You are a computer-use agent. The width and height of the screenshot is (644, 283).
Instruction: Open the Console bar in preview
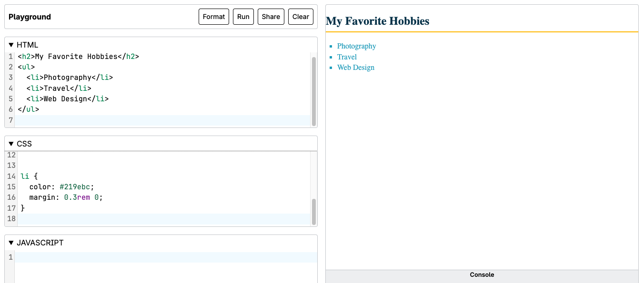[x=482, y=275]
